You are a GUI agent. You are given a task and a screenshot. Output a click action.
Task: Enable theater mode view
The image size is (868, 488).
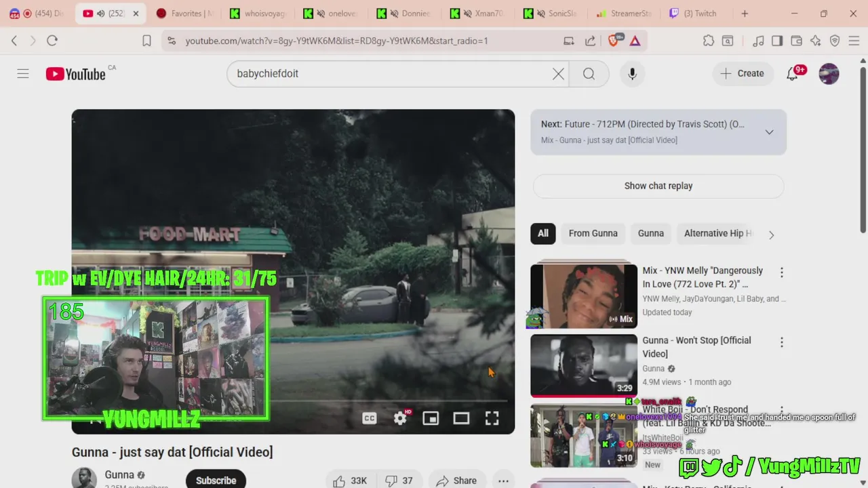461,418
